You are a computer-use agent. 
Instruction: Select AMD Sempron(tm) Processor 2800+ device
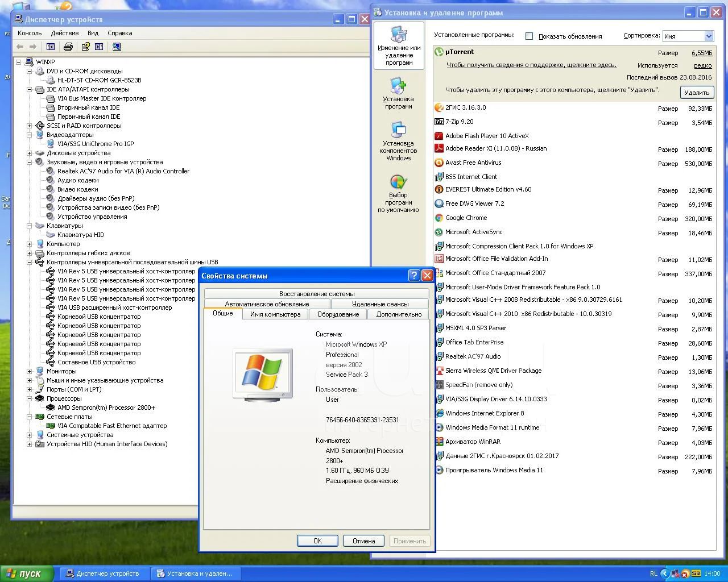pos(106,408)
